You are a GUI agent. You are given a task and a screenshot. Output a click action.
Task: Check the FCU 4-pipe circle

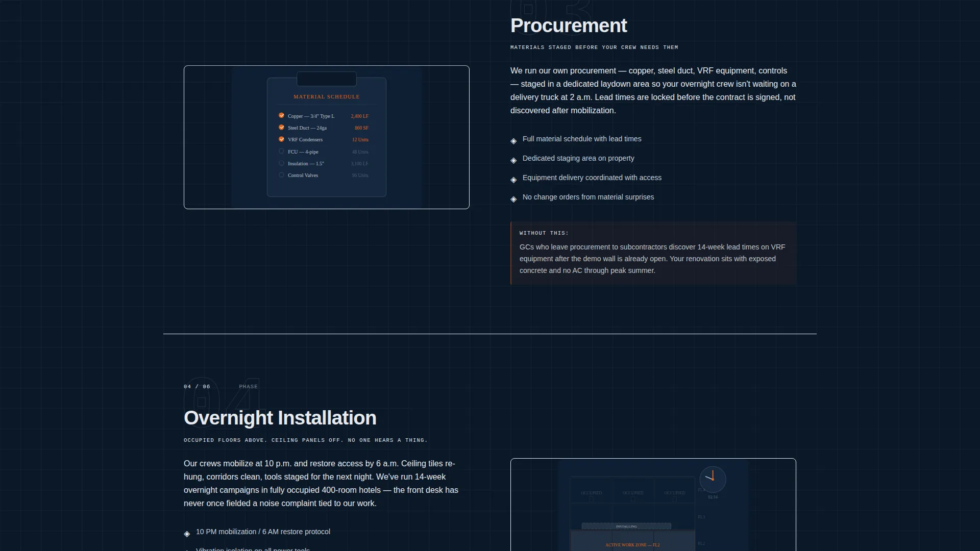click(x=281, y=152)
